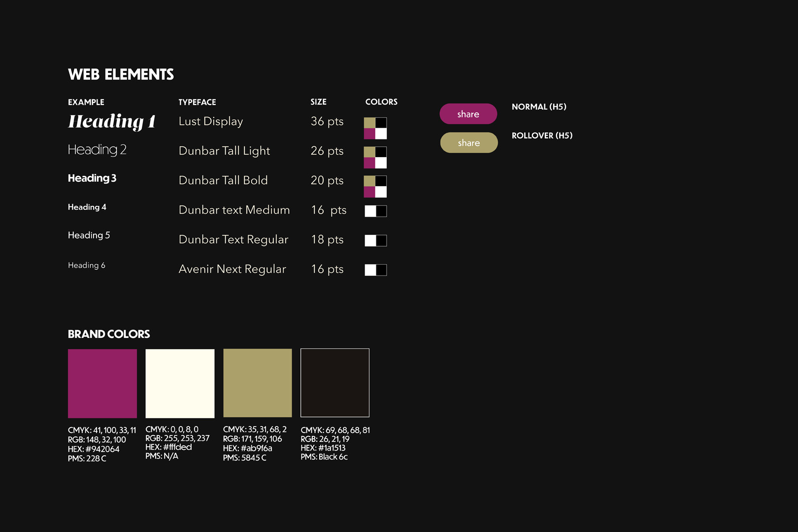The image size is (798, 532).
Task: Click the 'RGB: 171, 159, 106' value
Action: pyautogui.click(x=252, y=439)
